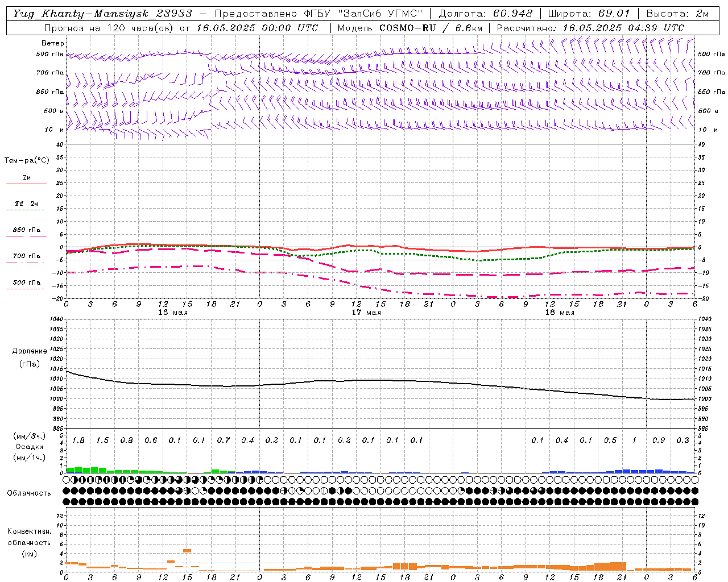This screenshot has height=582, width=728.
Task: Click the 0.5 precipitation value
Action: (610, 440)
